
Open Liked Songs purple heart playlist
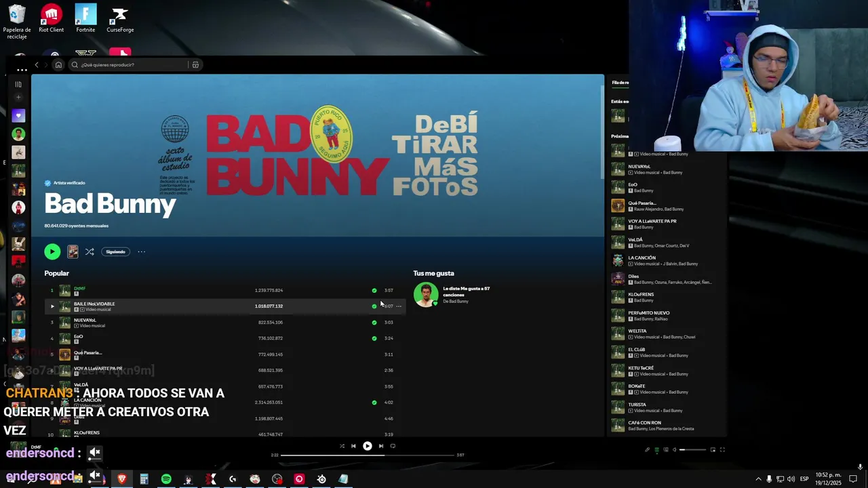tap(18, 116)
